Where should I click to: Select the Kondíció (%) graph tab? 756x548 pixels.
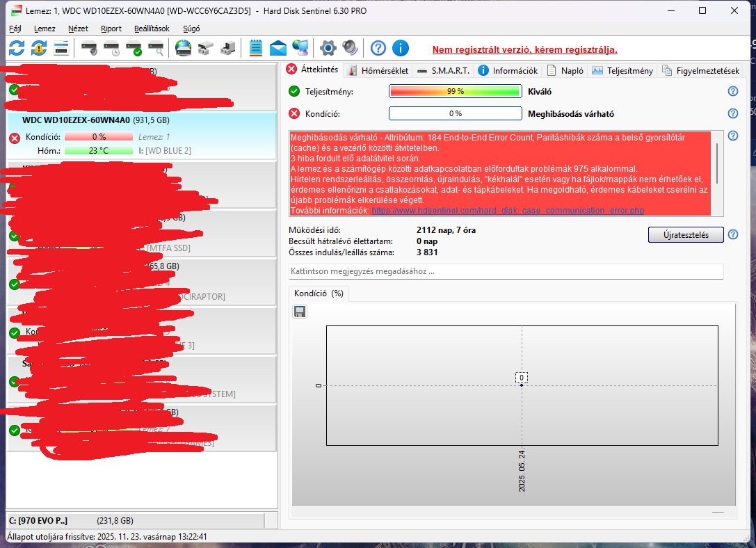[319, 293]
